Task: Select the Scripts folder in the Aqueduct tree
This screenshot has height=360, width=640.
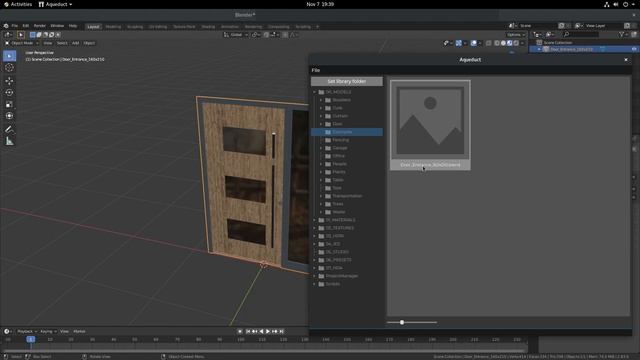Action: 333,284
